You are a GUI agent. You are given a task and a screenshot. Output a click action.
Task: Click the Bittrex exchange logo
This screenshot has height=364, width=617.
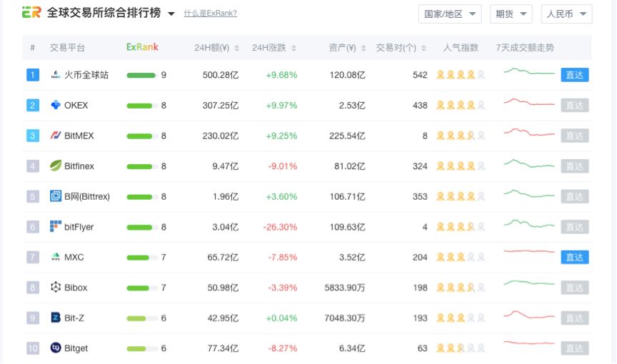click(56, 196)
